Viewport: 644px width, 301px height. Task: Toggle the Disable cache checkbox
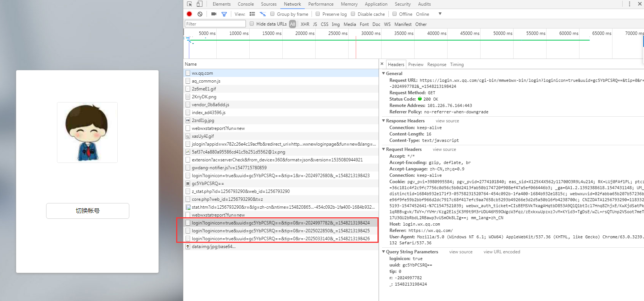(353, 14)
